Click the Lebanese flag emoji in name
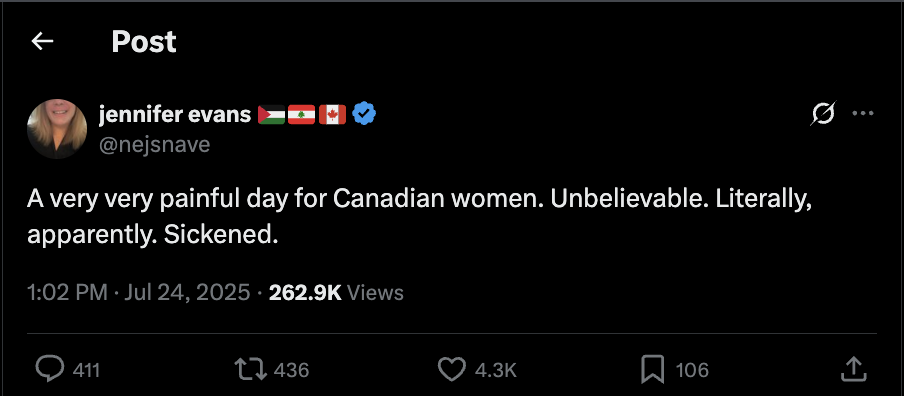The image size is (904, 396). pos(301,115)
